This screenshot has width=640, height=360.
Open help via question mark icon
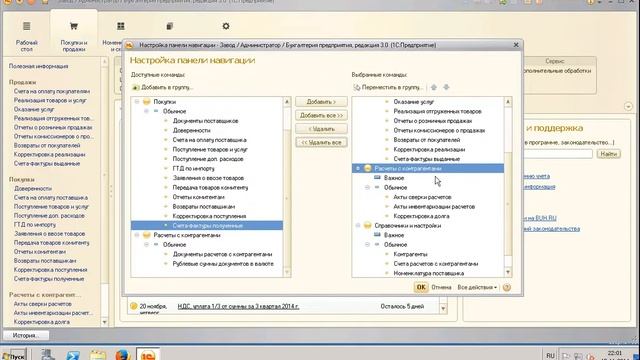tap(507, 287)
